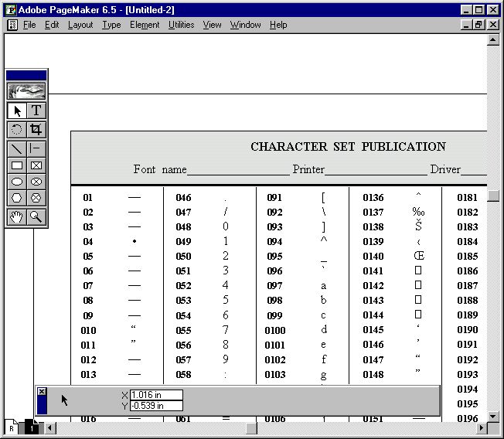Go to page 1 icon
The width and height of the screenshot is (504, 439).
pos(32,427)
